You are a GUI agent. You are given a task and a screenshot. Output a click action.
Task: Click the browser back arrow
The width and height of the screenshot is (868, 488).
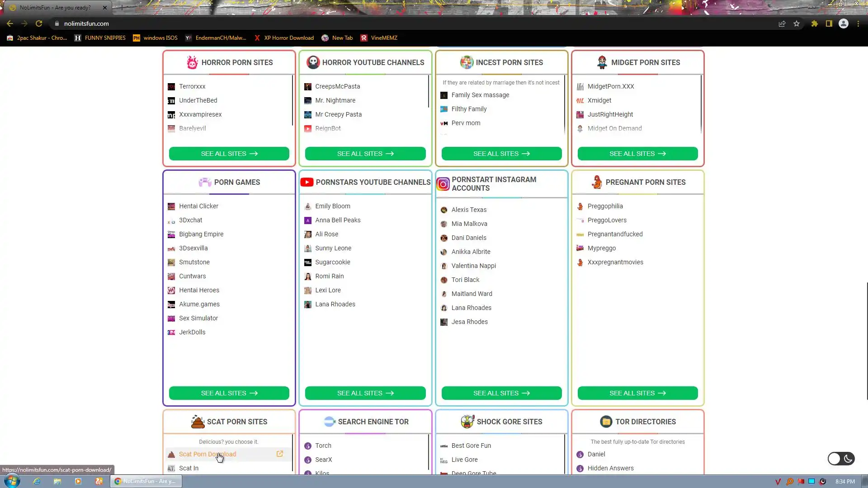(10, 23)
